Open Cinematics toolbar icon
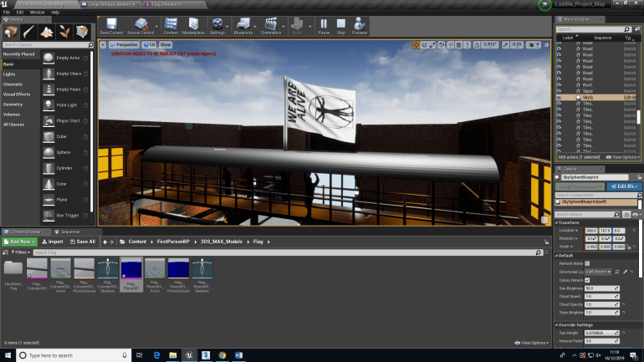The height and width of the screenshot is (362, 644). coord(271,26)
